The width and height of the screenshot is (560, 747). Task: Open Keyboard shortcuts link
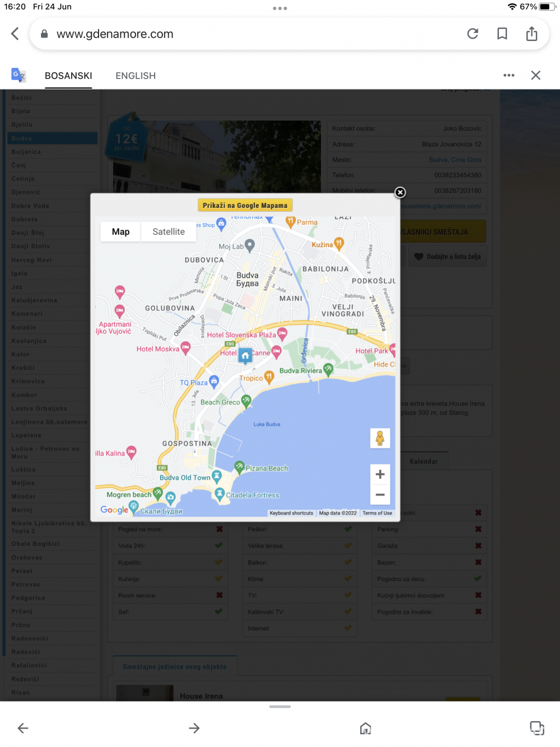[291, 513]
